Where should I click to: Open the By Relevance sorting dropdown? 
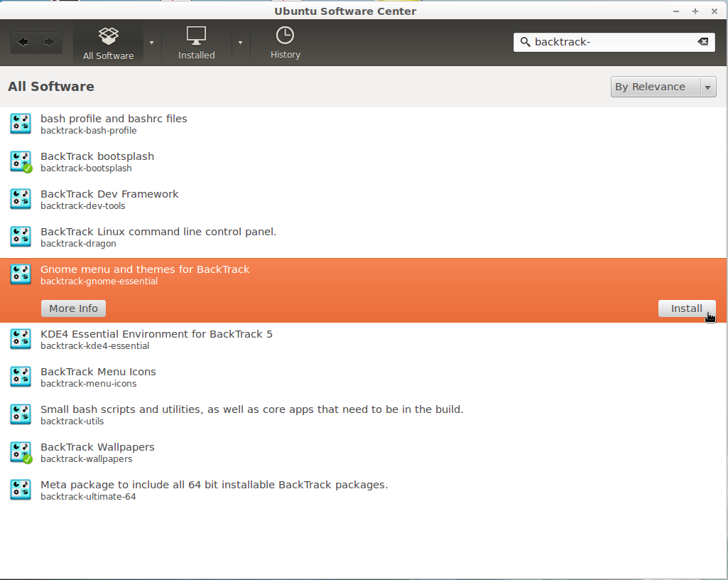click(663, 86)
